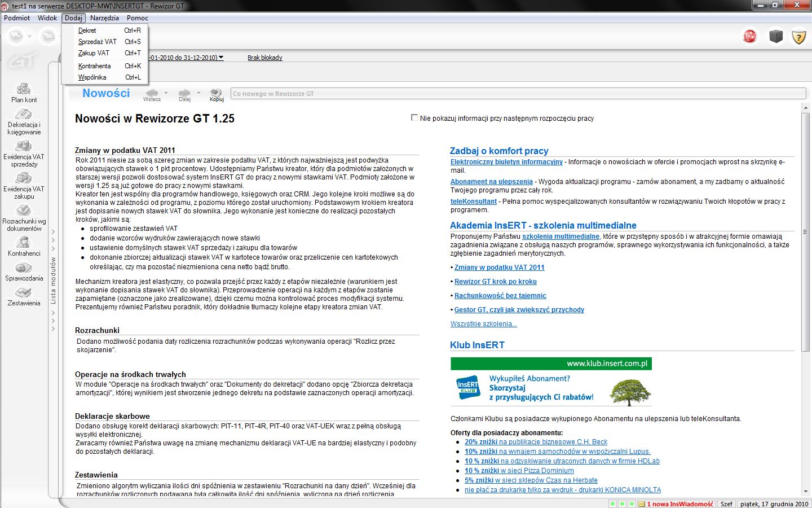Open Ewidencja VAT sprzedaży module
Viewport: 812px width, 508px height.
point(24,154)
